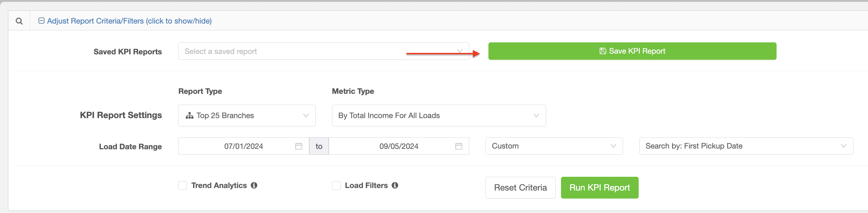This screenshot has height=213, width=868.
Task: Open the By Total Income metric dropdown
Action: click(439, 116)
